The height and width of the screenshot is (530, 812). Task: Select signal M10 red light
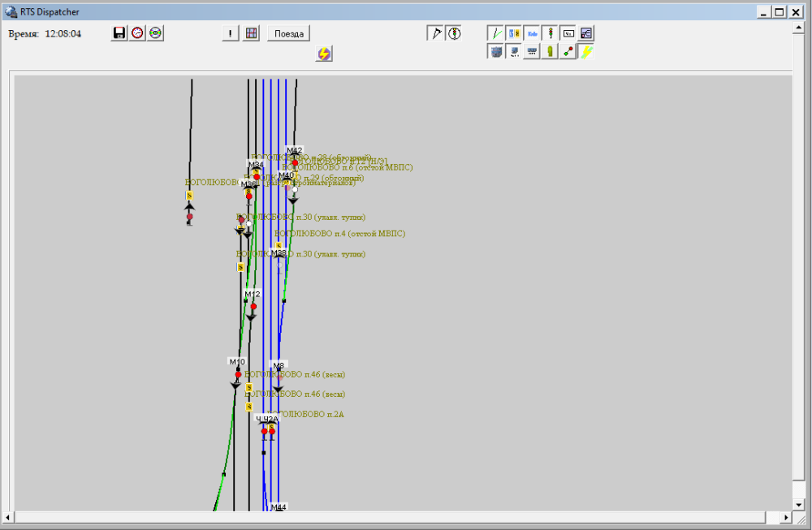[x=238, y=375]
